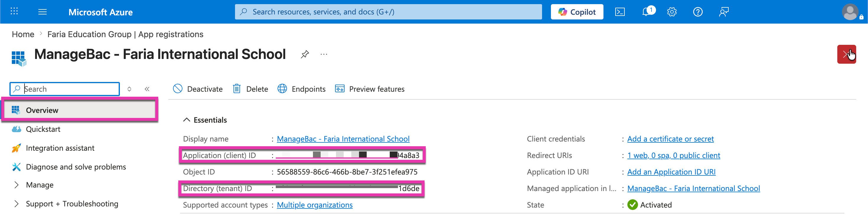868x217 pixels.
Task: Collapse the Essentials section
Action: click(205, 120)
